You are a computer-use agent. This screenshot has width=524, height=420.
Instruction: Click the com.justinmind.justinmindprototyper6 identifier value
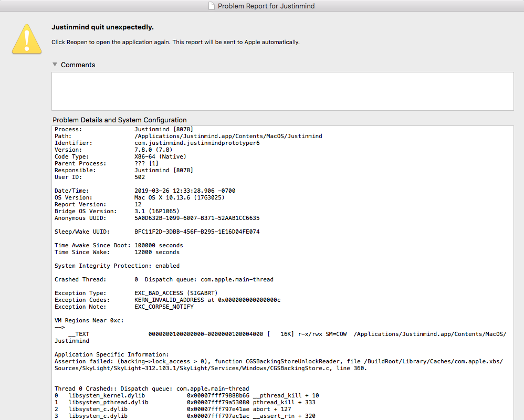(x=197, y=143)
